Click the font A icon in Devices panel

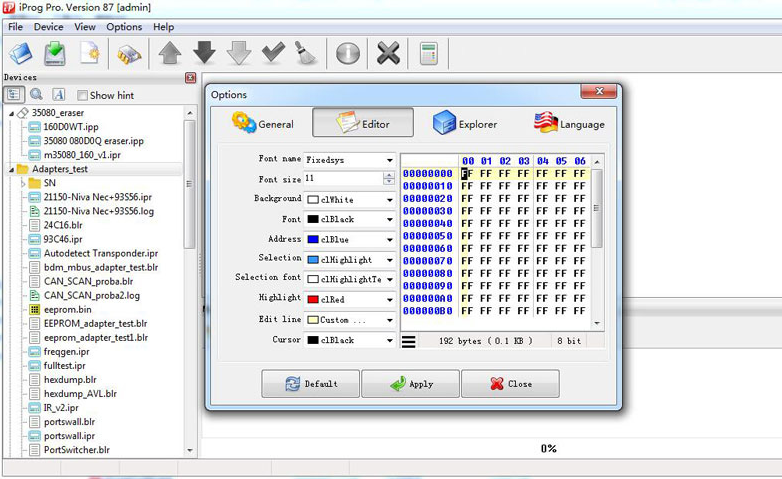click(59, 94)
